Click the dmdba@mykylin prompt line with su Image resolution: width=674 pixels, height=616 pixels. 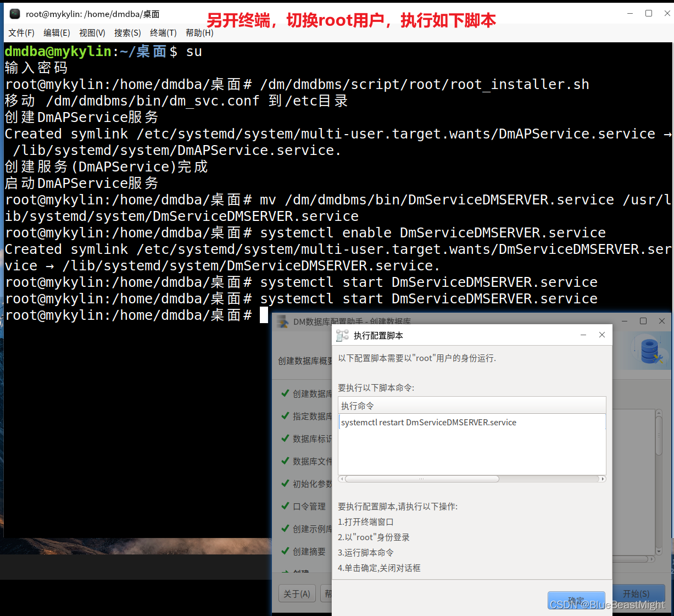click(103, 51)
